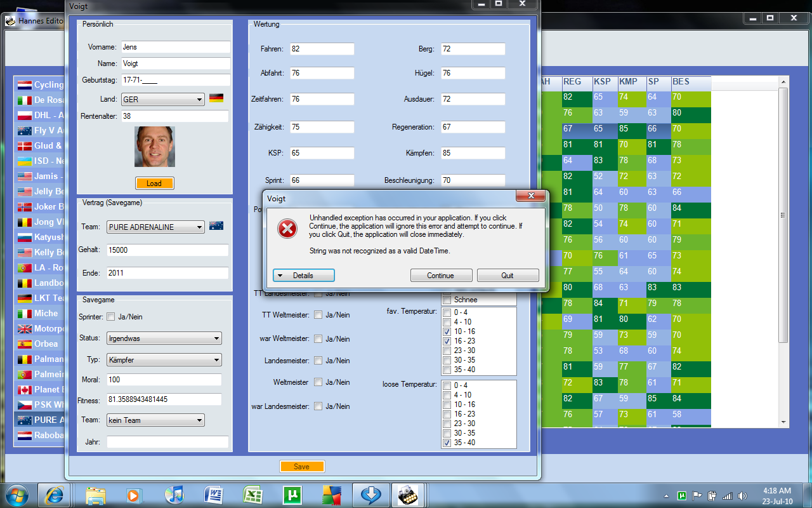Open the Land country dropdown
812x508 pixels.
pos(199,100)
